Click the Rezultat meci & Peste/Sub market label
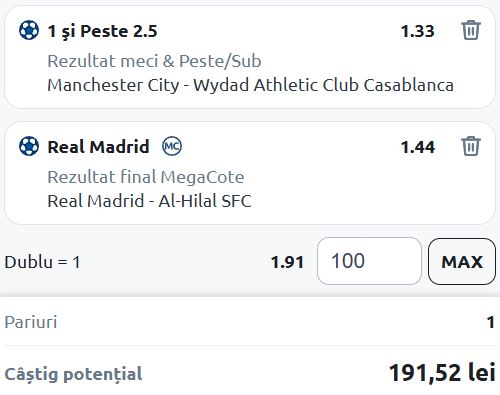Viewport: 500px width, 395px height. (x=154, y=61)
